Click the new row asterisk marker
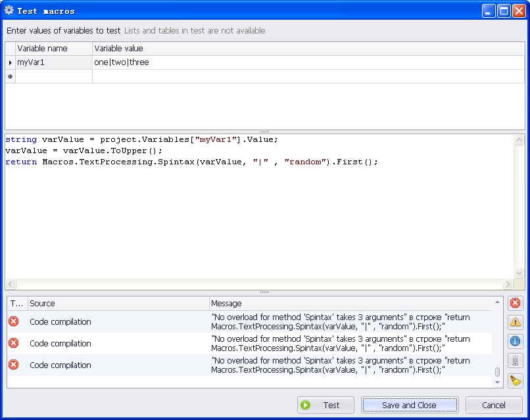 pyautogui.click(x=10, y=77)
